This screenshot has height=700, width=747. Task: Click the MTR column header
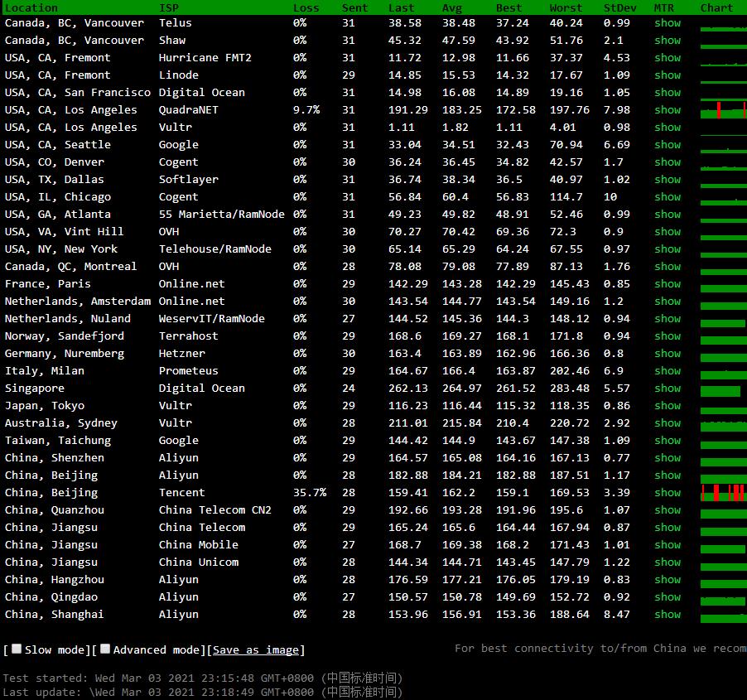pos(664,7)
